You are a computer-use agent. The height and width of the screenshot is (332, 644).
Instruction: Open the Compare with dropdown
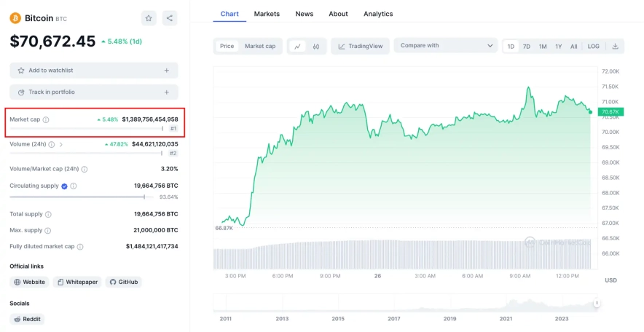tap(446, 46)
